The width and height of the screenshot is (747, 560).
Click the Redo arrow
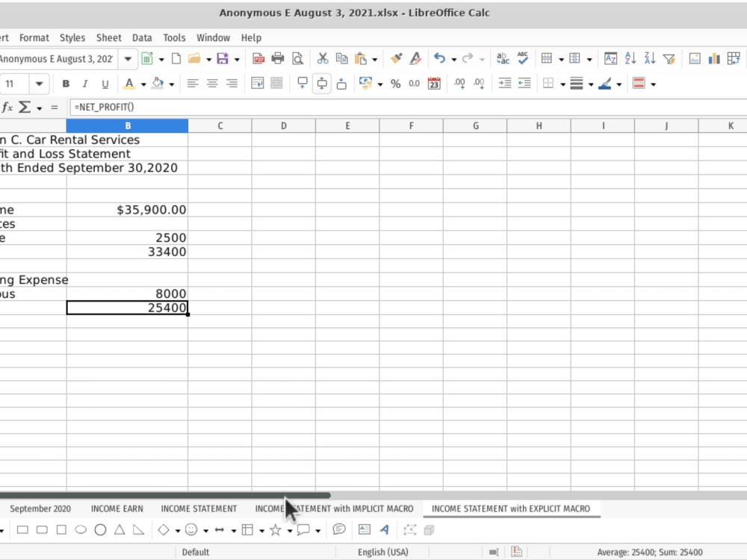468,59
